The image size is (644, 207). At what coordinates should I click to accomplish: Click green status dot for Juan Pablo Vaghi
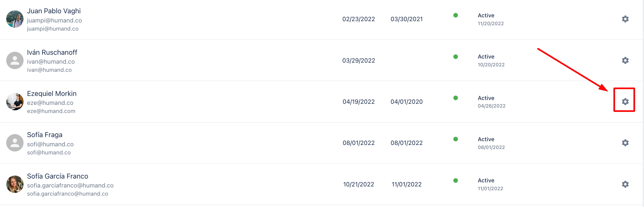click(x=456, y=15)
